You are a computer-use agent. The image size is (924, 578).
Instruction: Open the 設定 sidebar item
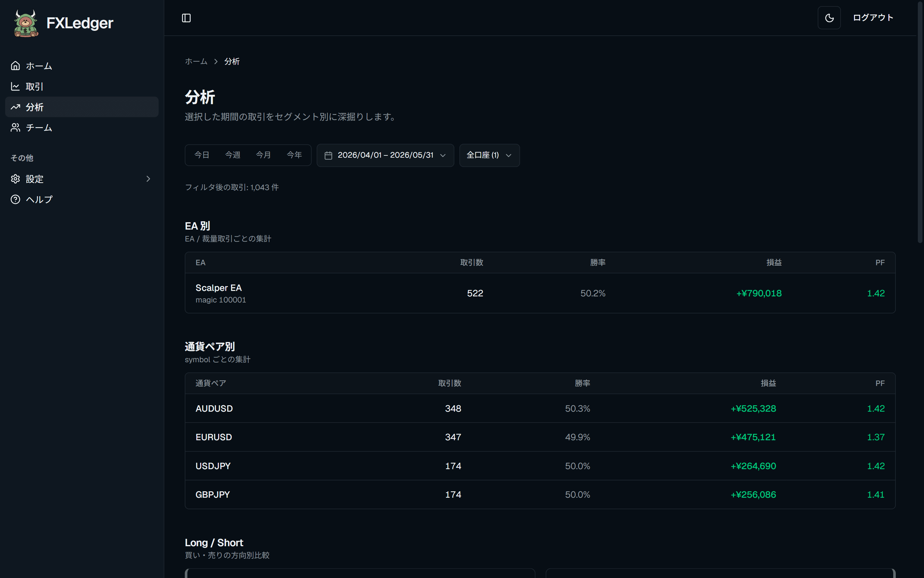[82, 179]
